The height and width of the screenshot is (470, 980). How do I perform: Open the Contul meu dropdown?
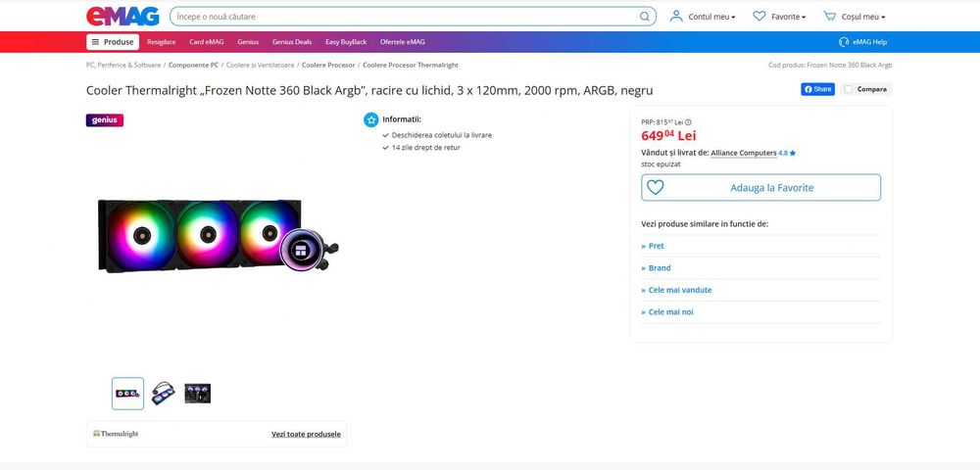coord(711,17)
